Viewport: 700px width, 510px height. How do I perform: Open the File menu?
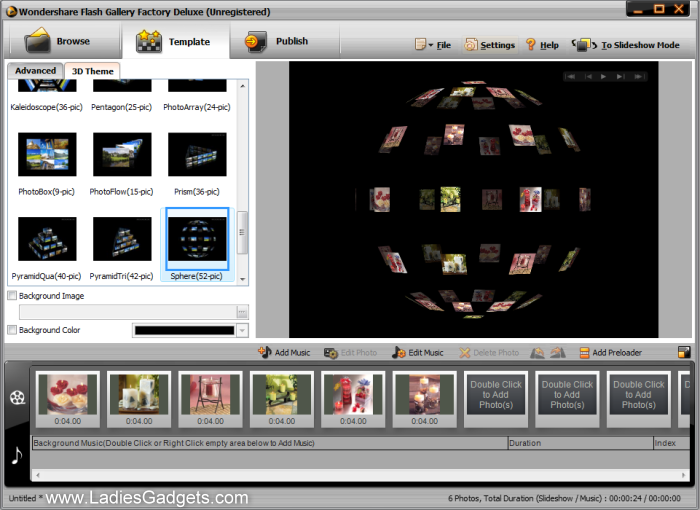(443, 45)
